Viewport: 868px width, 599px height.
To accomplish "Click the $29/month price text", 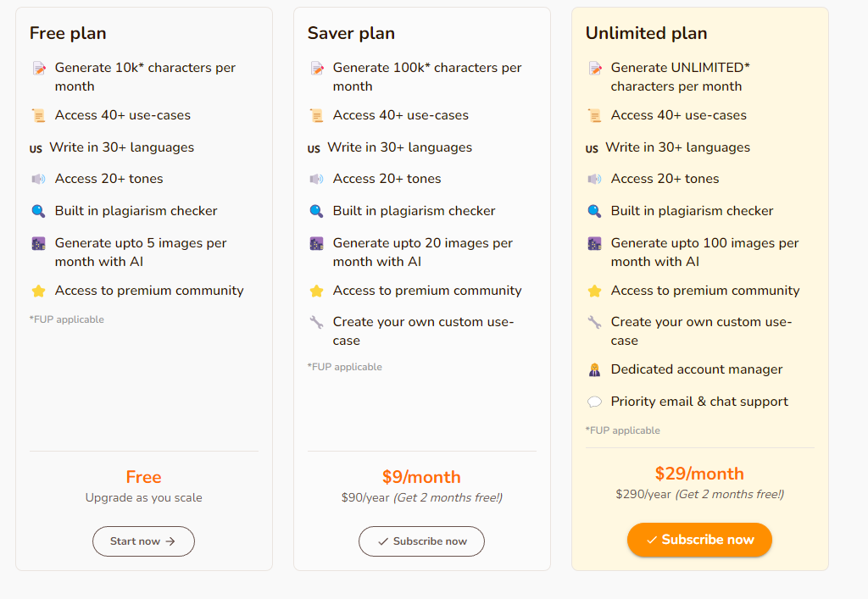I will 699,474.
